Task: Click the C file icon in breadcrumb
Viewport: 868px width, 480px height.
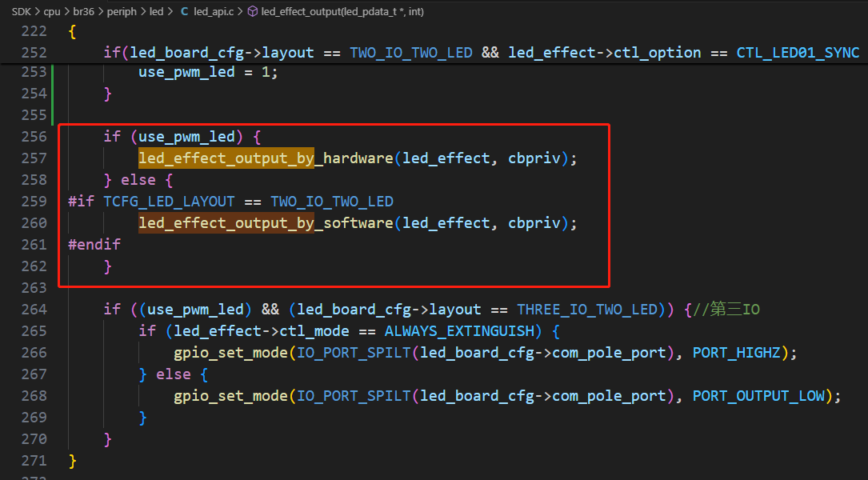Action: click(184, 12)
